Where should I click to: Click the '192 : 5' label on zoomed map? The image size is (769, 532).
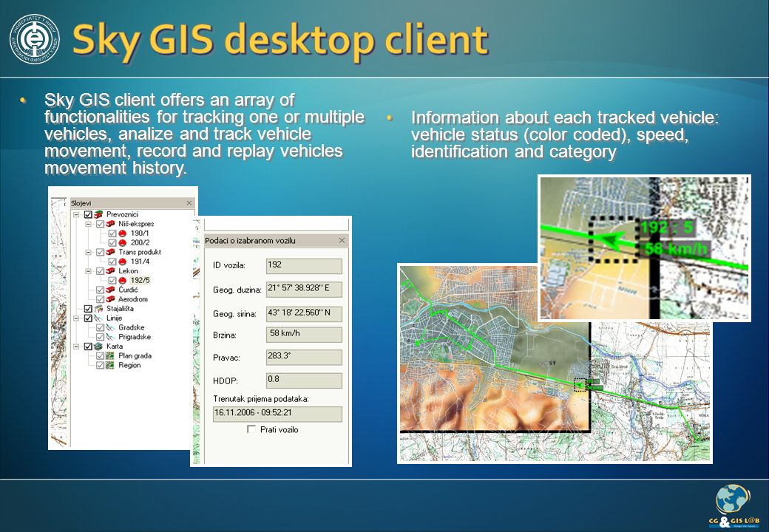[x=666, y=227]
